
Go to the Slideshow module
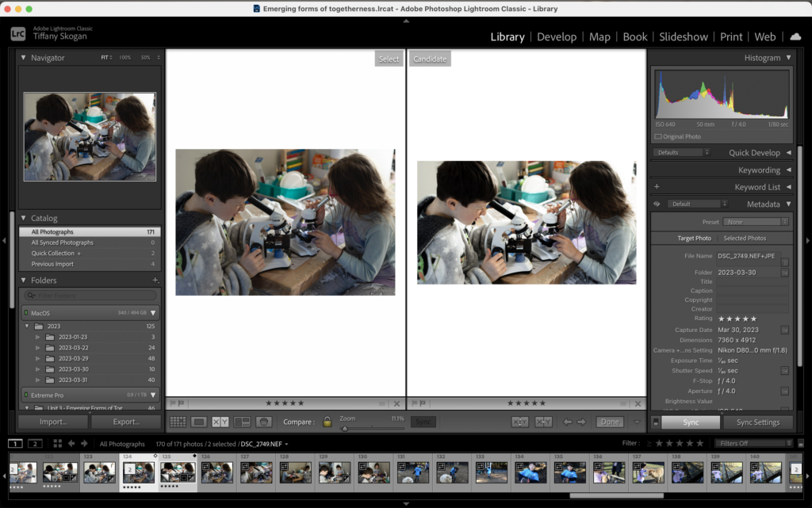683,36
